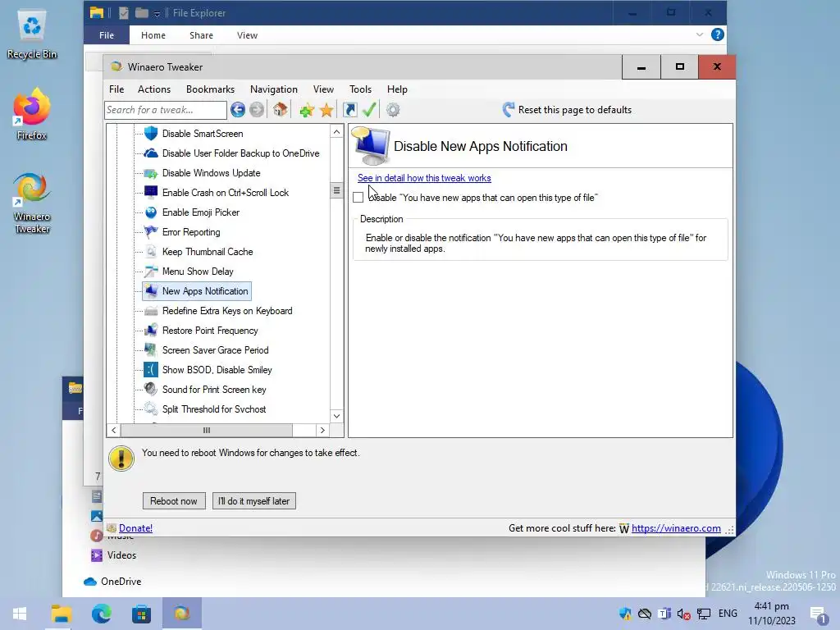Go back with the blue arrow icon
The width and height of the screenshot is (840, 630).
237,110
